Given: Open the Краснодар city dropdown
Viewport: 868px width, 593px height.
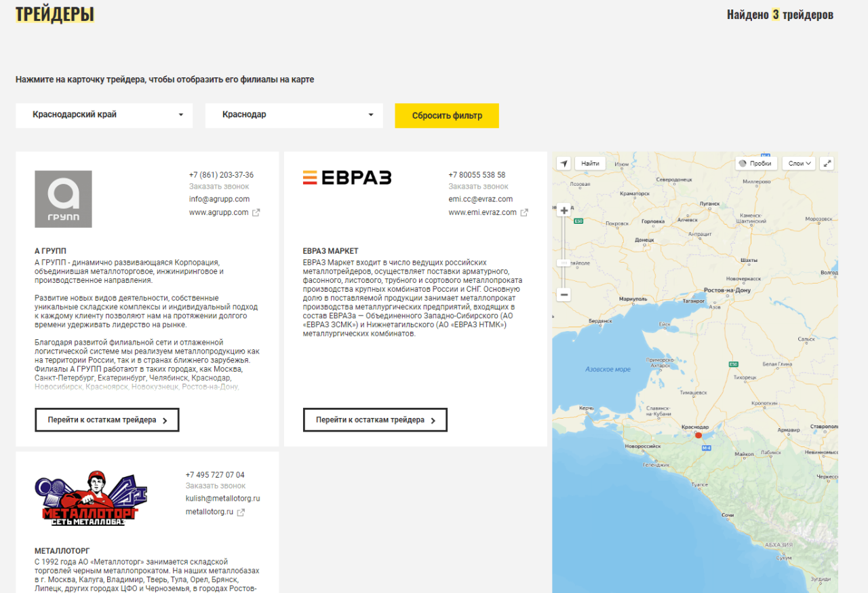Looking at the screenshot, I should pyautogui.click(x=294, y=115).
